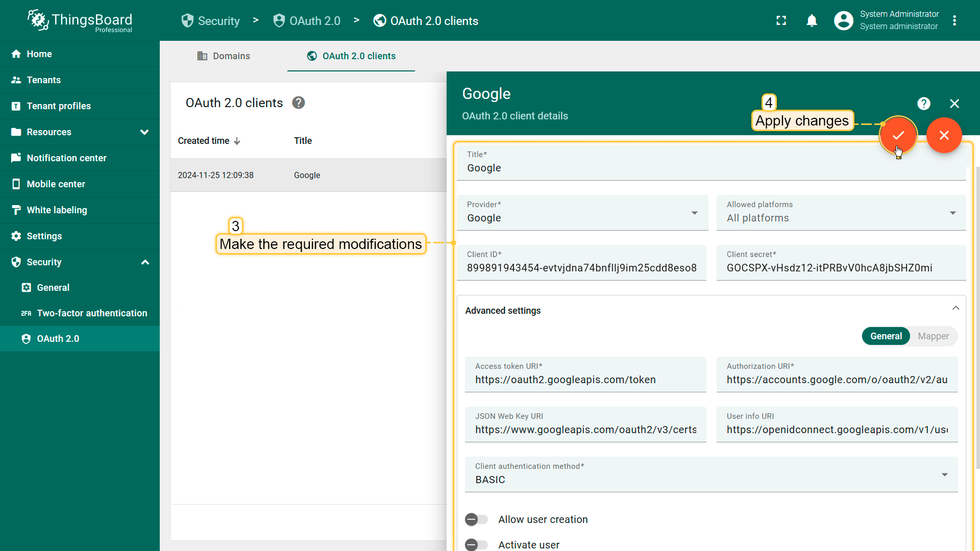This screenshot has height=551, width=980.
Task: Switch to Mapper in the advanced settings
Action: coord(933,336)
